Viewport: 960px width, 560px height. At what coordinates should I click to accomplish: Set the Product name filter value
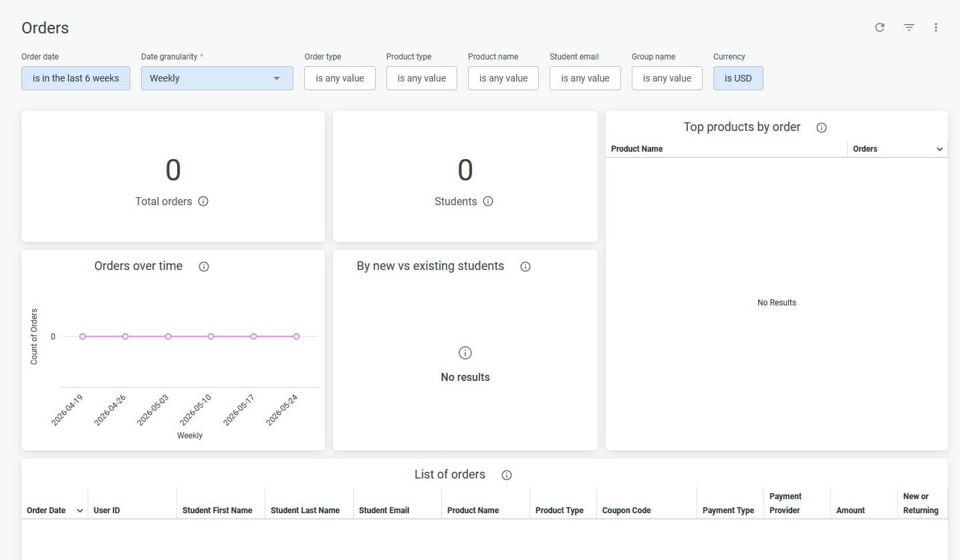pos(503,78)
